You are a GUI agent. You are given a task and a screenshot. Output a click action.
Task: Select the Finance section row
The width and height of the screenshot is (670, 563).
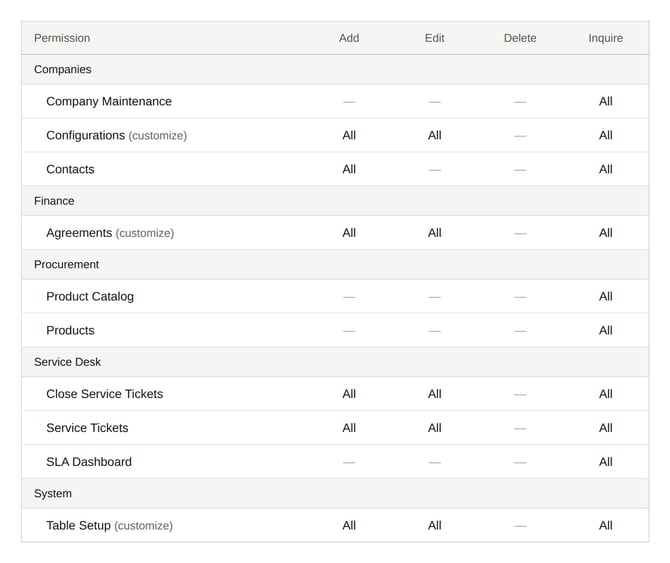point(335,201)
